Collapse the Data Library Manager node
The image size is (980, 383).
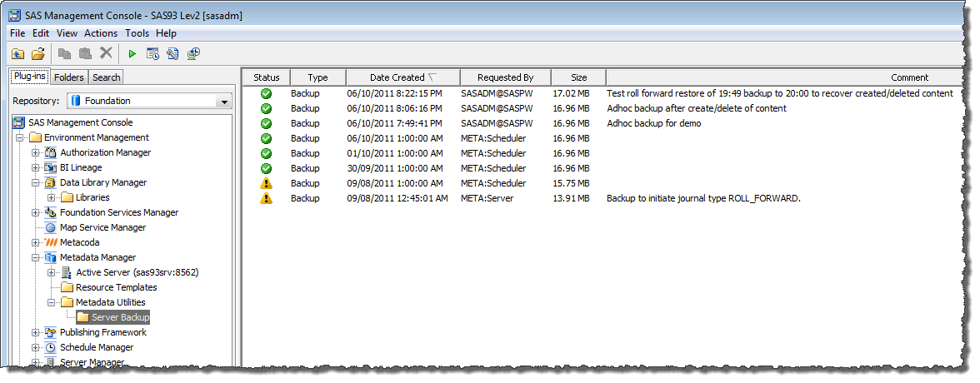coord(36,182)
